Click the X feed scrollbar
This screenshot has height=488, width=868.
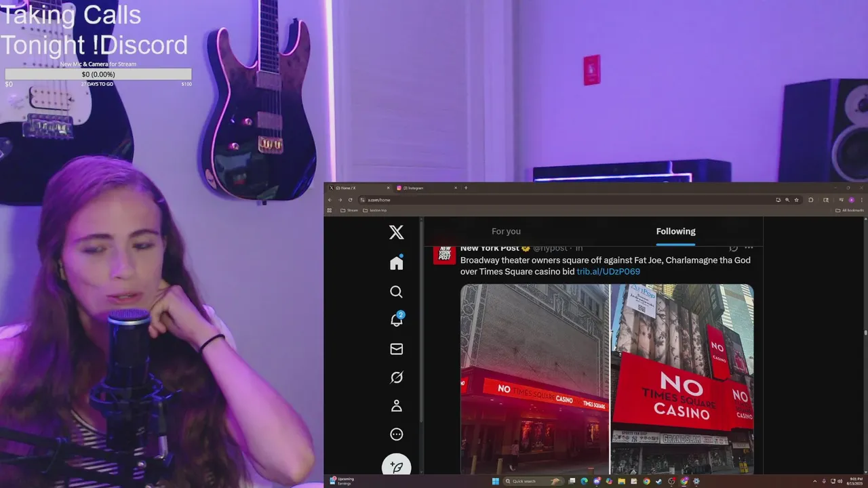pyautogui.click(x=865, y=332)
